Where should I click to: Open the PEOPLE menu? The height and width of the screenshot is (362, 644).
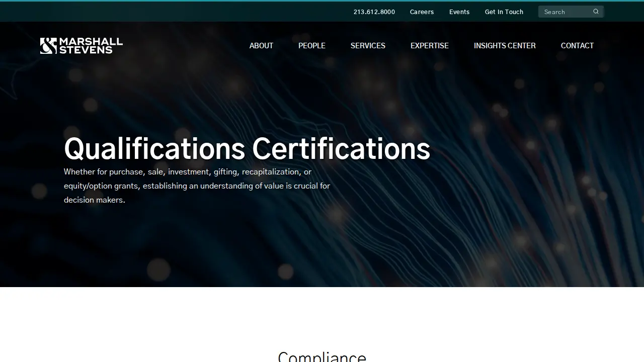(312, 46)
